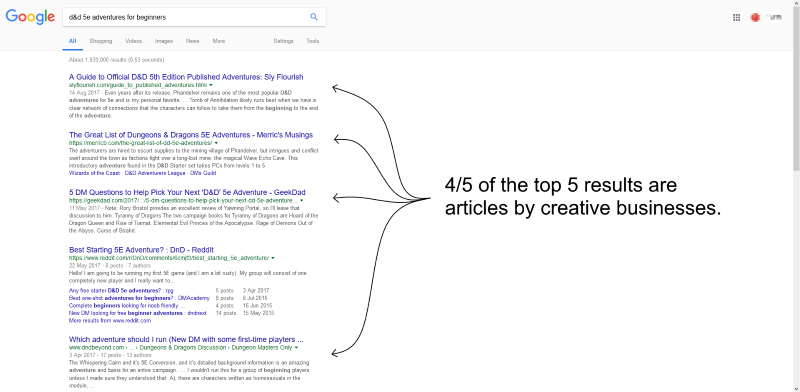This screenshot has height=392, width=800.
Task: Open the D&D Adventurers League sitelink
Action: click(x=155, y=173)
